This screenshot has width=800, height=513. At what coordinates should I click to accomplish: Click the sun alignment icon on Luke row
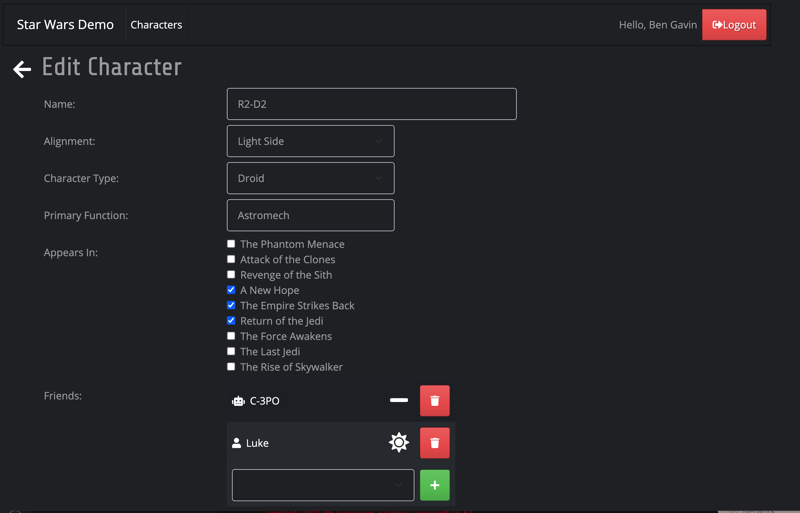[x=399, y=443]
